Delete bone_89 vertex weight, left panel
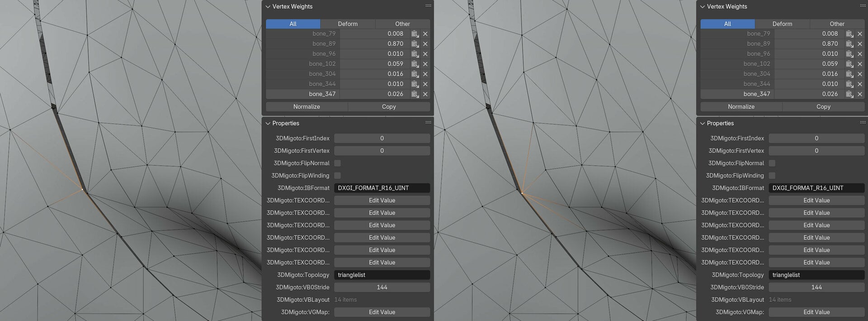Screen dimensions: 868x321 [425, 44]
